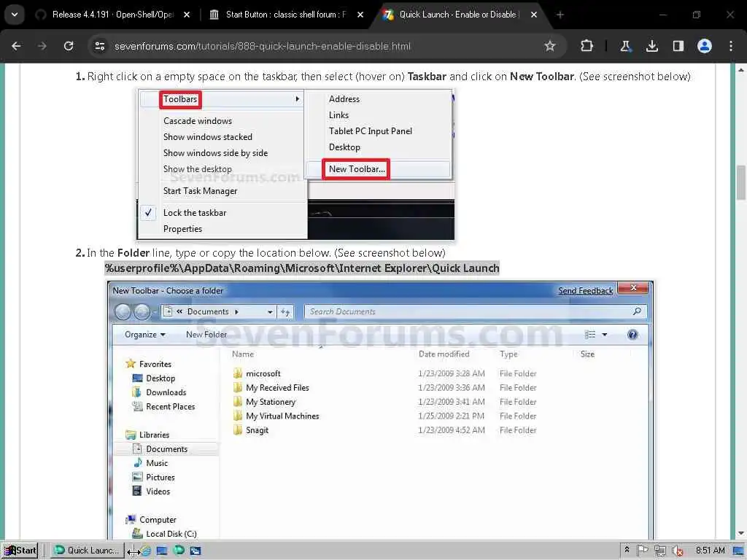Click the show desktop icon beside the clock
This screenshot has height=560, width=747.
pos(739,551)
